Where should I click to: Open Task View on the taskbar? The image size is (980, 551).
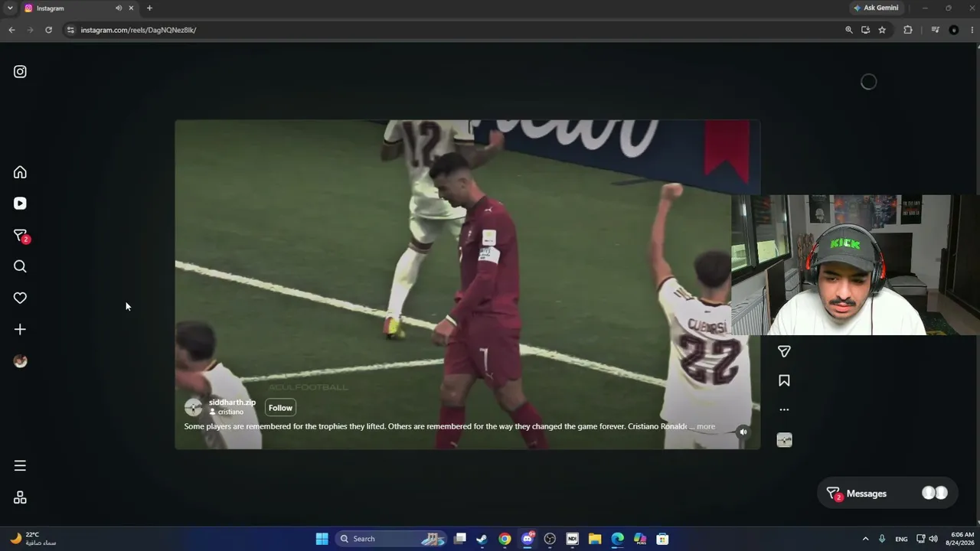coord(460,539)
